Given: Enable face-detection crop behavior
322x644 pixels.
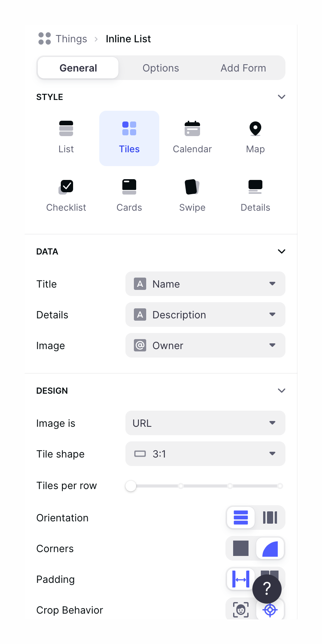Looking at the screenshot, I should point(241,609).
